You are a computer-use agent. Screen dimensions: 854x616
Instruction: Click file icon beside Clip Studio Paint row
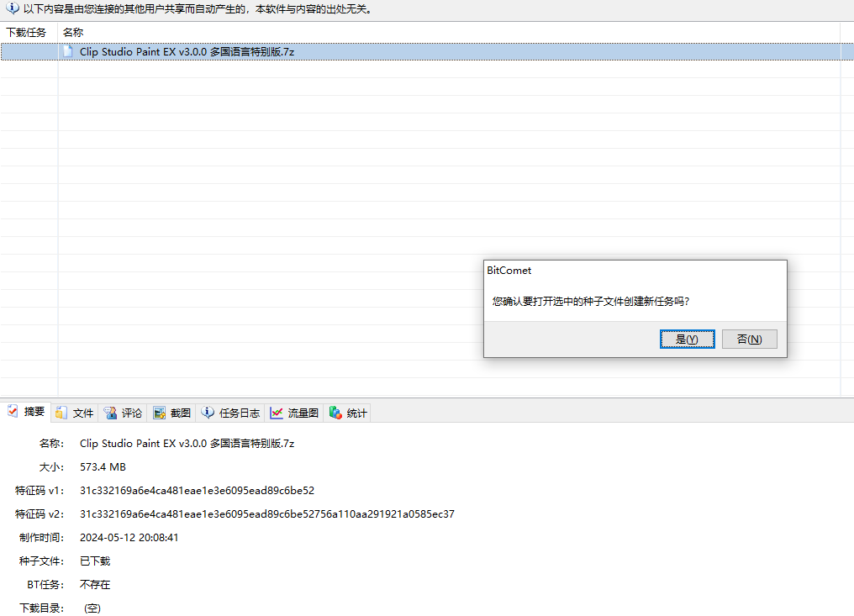click(68, 51)
